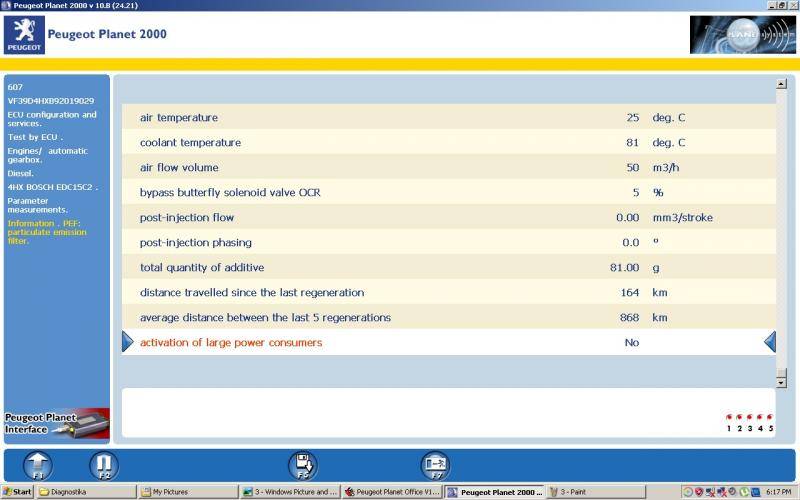Click the Peugeot Planet Interface icon

click(x=55, y=424)
